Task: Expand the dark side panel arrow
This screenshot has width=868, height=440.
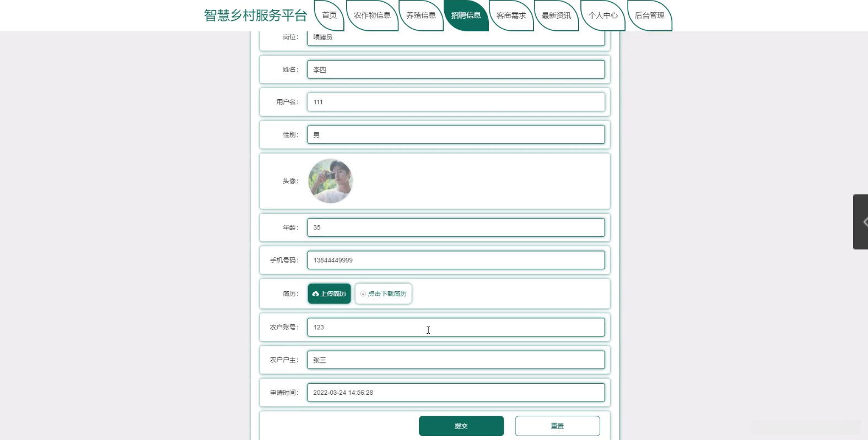Action: tap(861, 222)
